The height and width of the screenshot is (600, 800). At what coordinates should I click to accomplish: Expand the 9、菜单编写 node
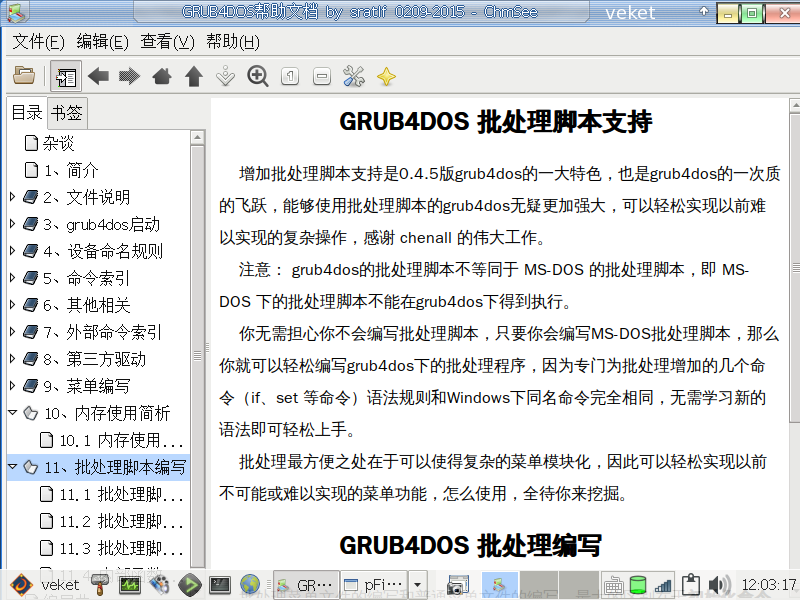(x=13, y=386)
